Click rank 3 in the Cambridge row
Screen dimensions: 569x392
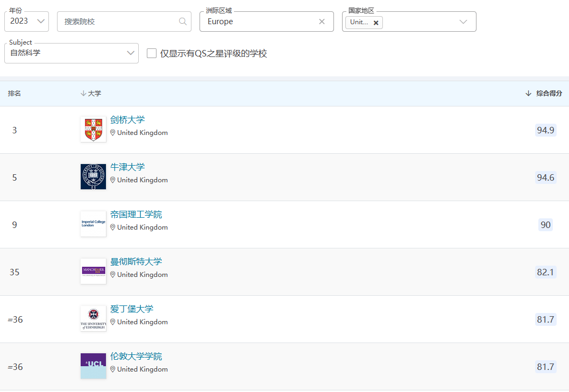(15, 130)
